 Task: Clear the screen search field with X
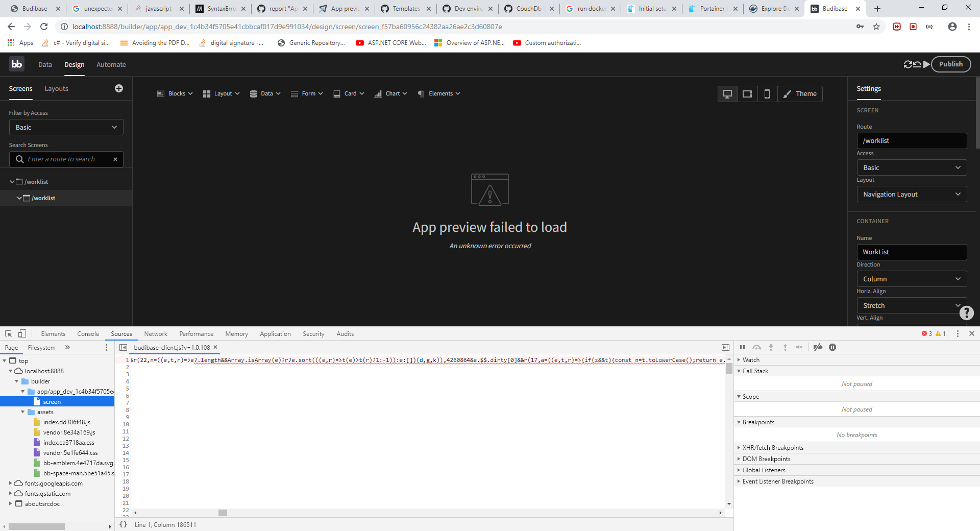(115, 159)
